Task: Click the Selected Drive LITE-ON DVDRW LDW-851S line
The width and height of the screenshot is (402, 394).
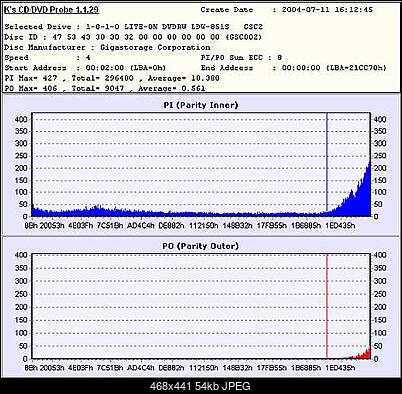Action: 134,27
